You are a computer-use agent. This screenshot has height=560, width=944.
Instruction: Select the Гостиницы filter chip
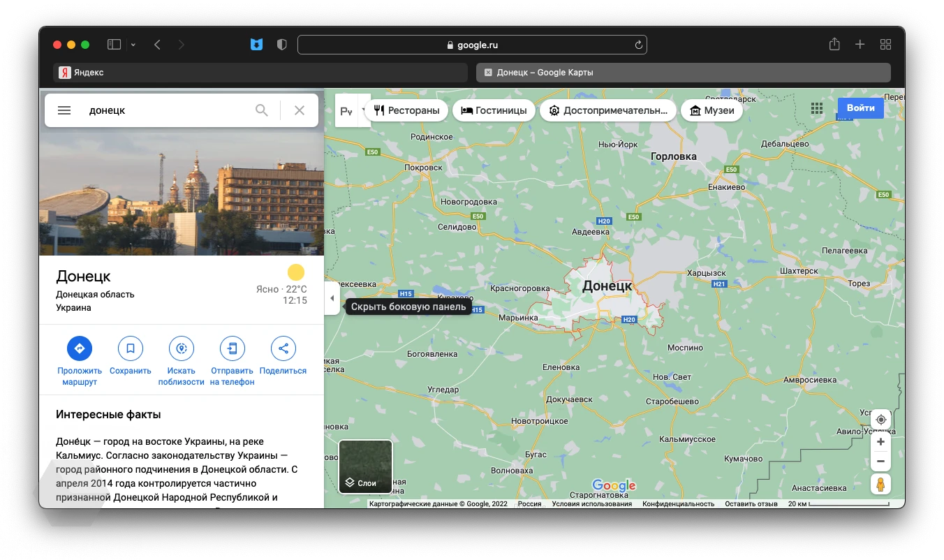point(494,110)
